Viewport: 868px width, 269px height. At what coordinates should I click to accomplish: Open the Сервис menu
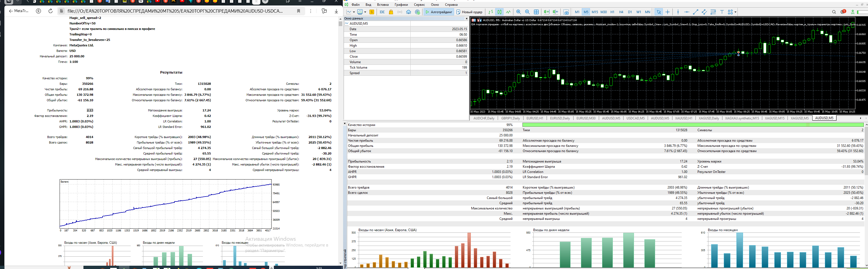tap(419, 5)
